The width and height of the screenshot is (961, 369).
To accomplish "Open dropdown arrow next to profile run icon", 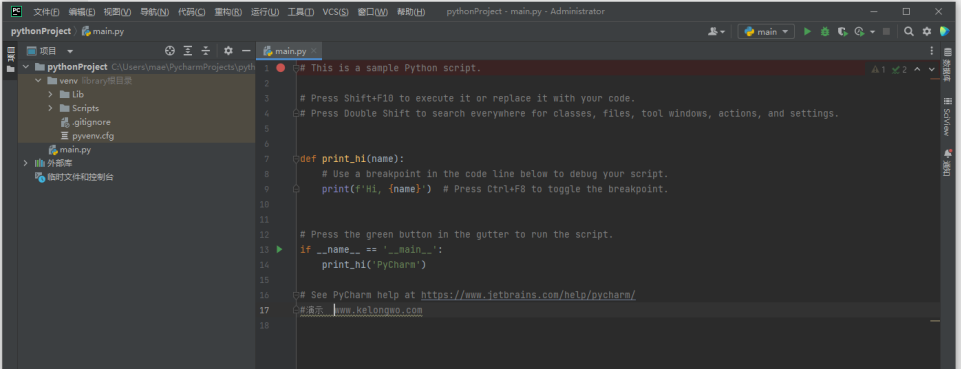I will coord(872,32).
